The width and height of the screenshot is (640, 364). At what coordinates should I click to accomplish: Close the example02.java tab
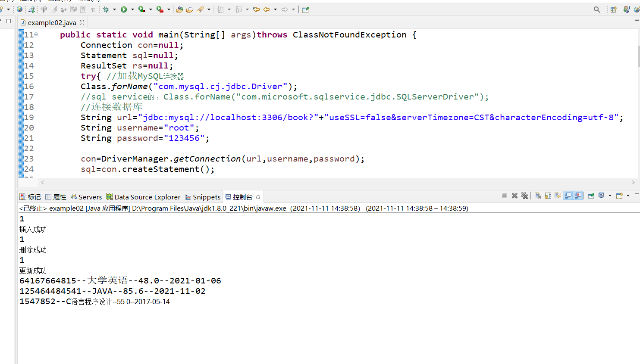[x=82, y=22]
